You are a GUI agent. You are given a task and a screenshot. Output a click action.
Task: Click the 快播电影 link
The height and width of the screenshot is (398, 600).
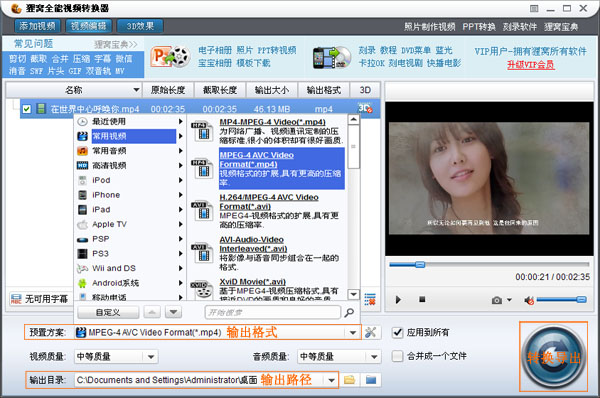[444, 63]
